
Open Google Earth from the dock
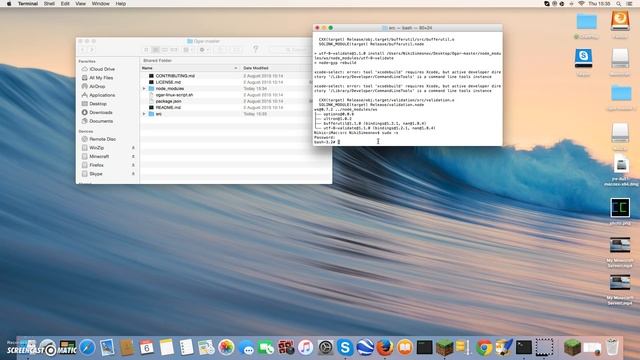[365, 348]
